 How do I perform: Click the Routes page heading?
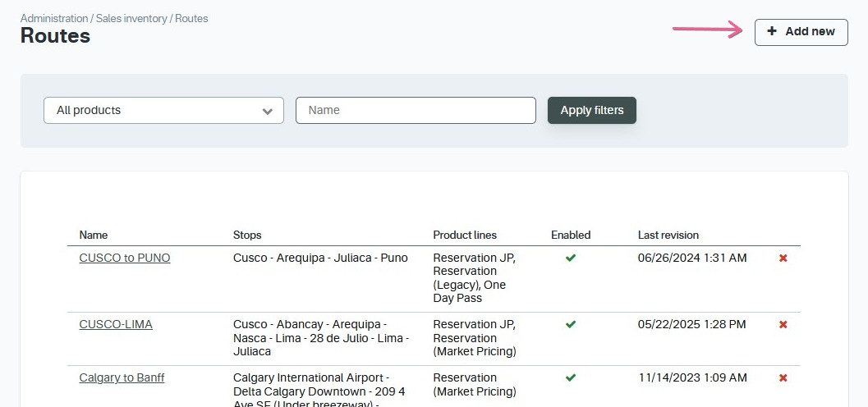point(55,36)
